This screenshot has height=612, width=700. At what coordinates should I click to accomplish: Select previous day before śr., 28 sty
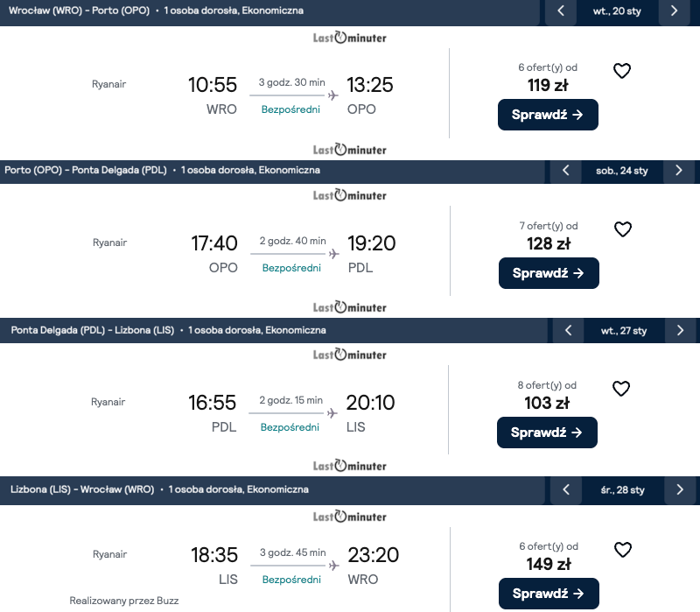566,489
